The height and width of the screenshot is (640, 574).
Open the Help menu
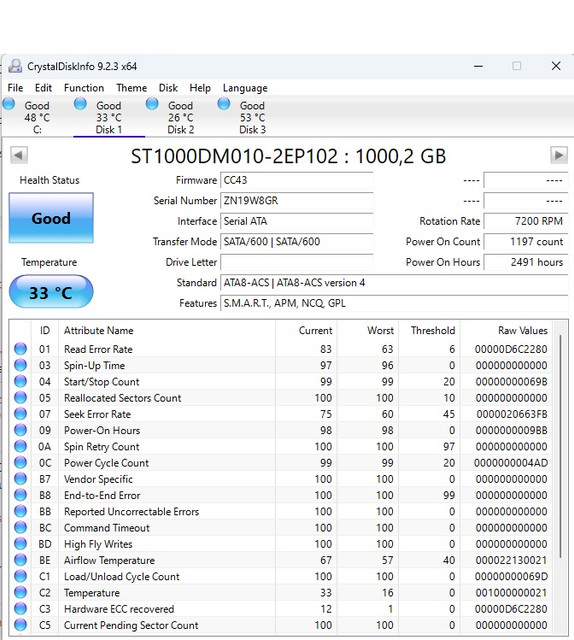pyautogui.click(x=200, y=88)
